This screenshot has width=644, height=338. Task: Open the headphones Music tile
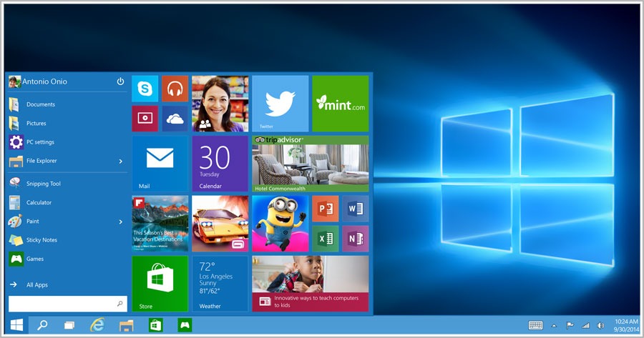pos(175,89)
